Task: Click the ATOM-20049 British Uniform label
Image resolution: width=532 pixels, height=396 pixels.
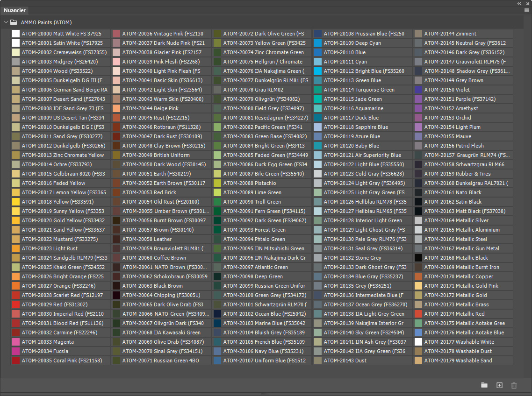Action: 156,155
